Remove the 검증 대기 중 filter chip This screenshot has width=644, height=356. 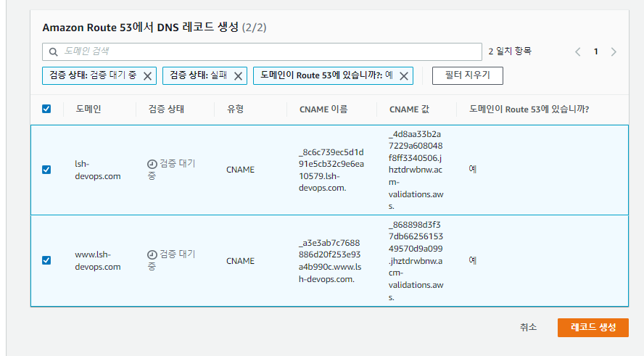click(x=147, y=76)
